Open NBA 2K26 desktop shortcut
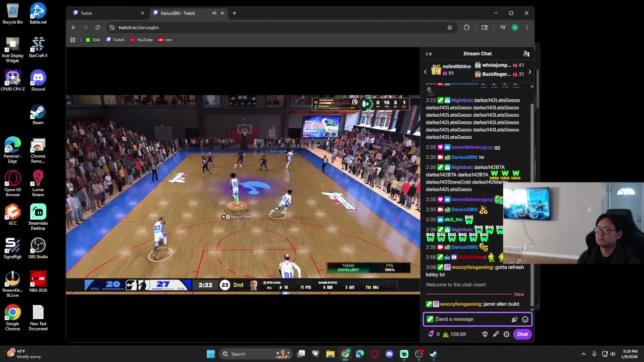This screenshot has width=644, height=362. pos(38,282)
